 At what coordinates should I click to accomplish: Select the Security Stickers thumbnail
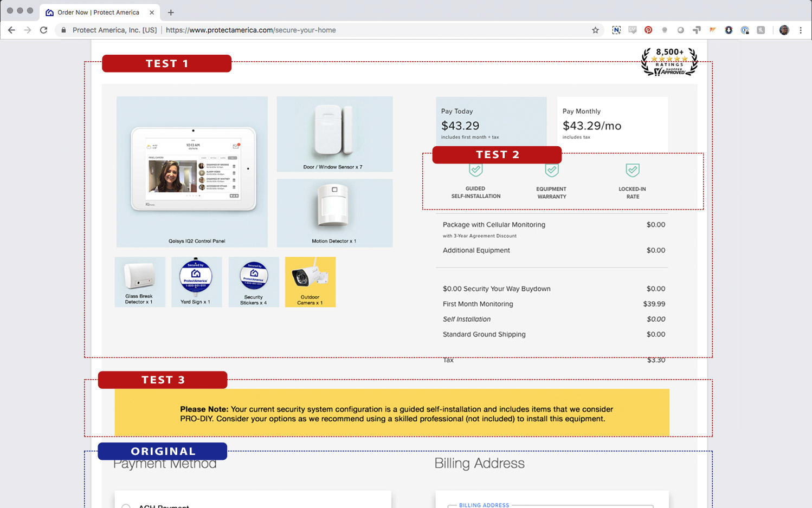254,282
